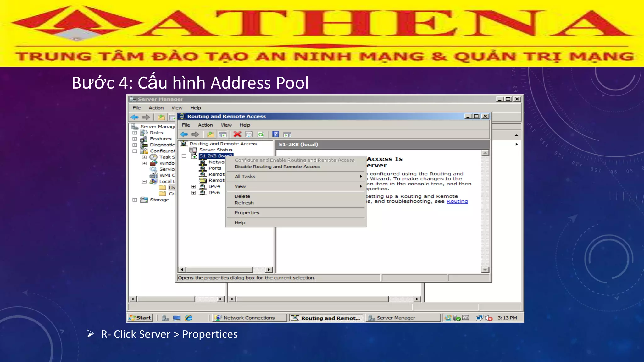Screen dimensions: 644x362
Task: Click the Show/Hide Console Tree icon in Routing toolbar
Action: 222,134
